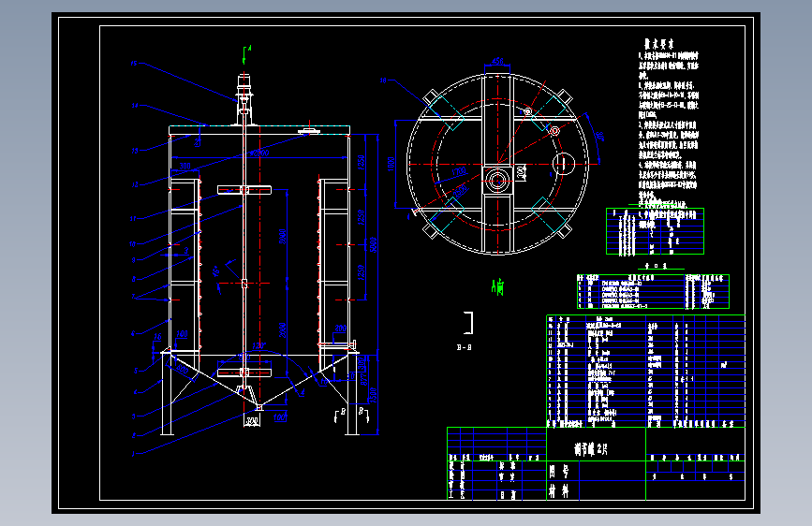This screenshot has height=526, width=812.
Task: Click part number label 13
Action: [135, 151]
